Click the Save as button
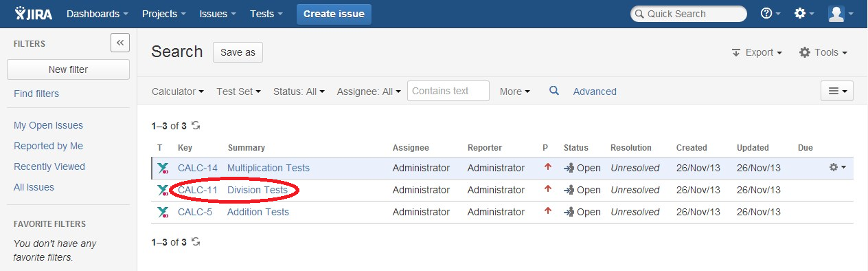 click(238, 52)
